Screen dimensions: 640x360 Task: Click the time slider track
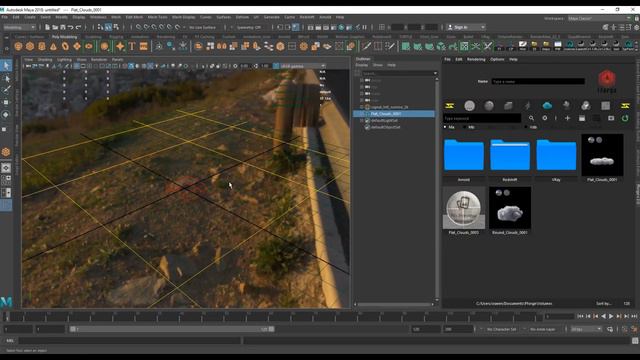(273, 316)
